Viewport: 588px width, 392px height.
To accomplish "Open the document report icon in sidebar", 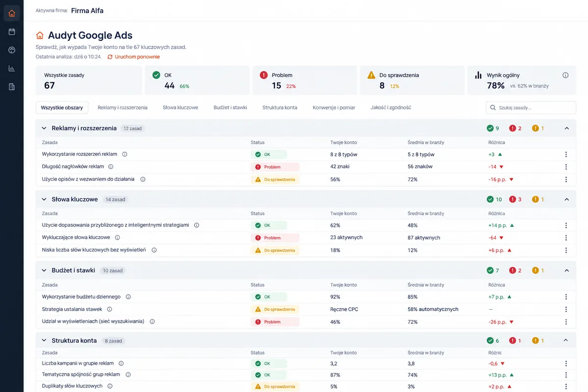I will [12, 87].
